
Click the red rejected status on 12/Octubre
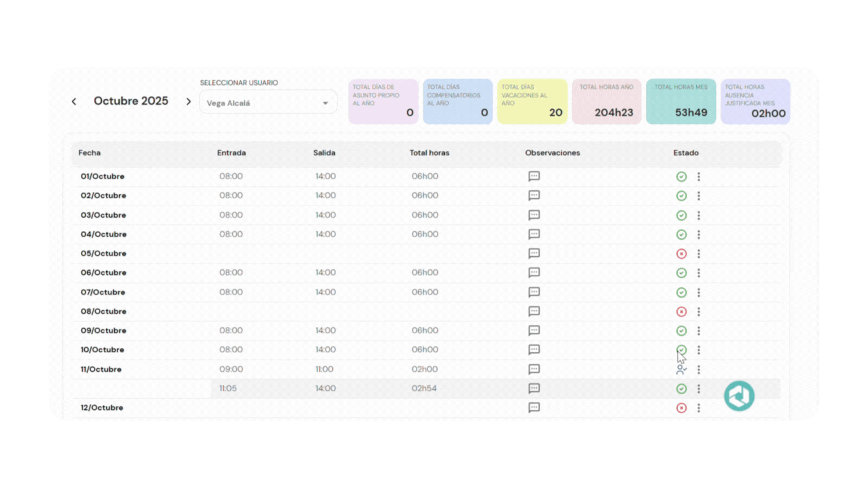682,408
